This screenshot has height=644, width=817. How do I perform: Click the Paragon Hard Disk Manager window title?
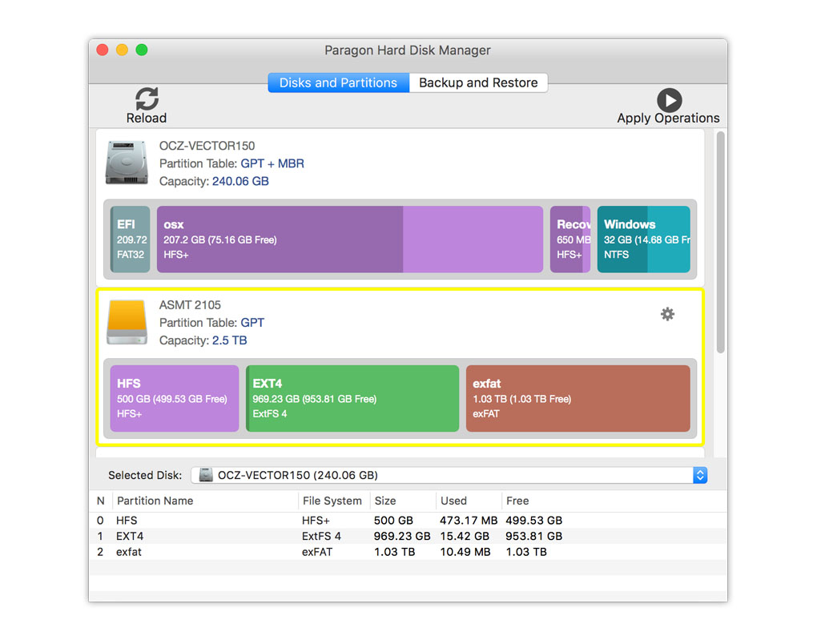pos(408,50)
